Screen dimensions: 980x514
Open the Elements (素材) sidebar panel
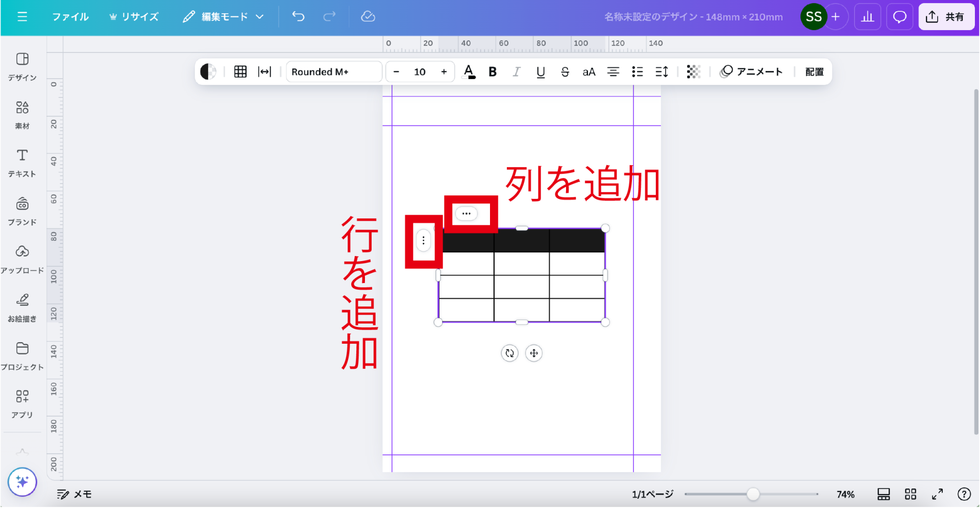pos(22,114)
